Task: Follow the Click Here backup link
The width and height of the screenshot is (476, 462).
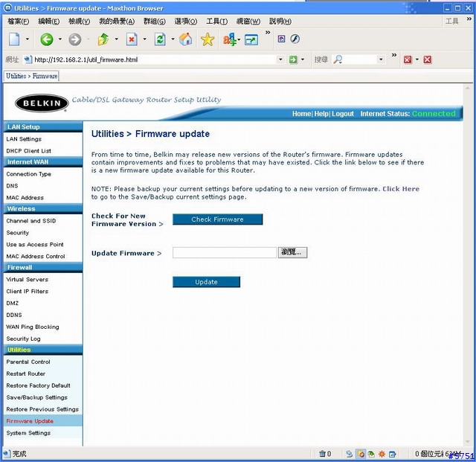Action: click(401, 189)
